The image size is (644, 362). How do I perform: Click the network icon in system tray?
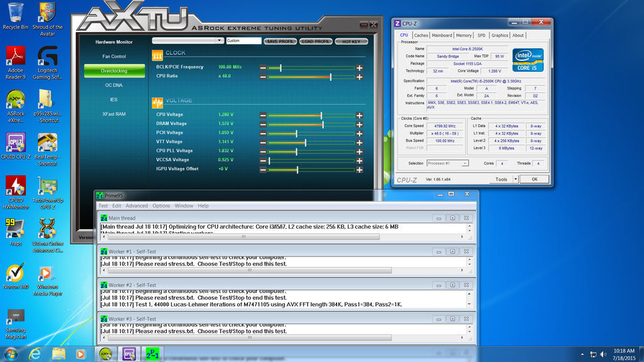point(593,354)
